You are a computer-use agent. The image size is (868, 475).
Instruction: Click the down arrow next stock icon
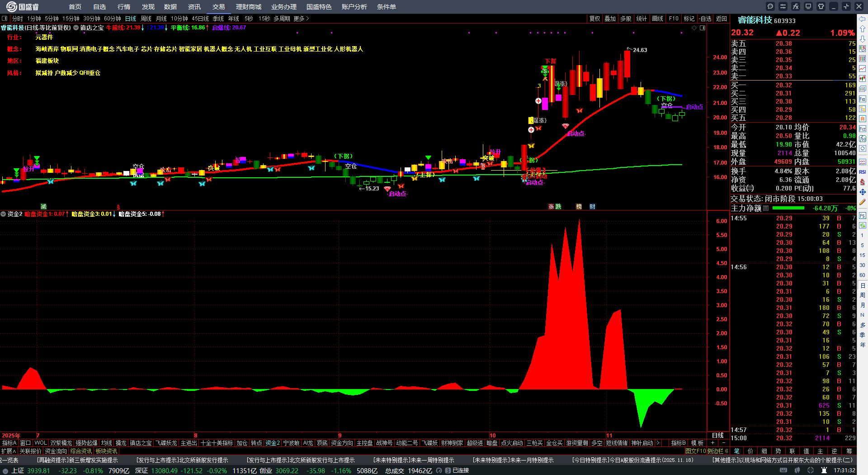(863, 39)
